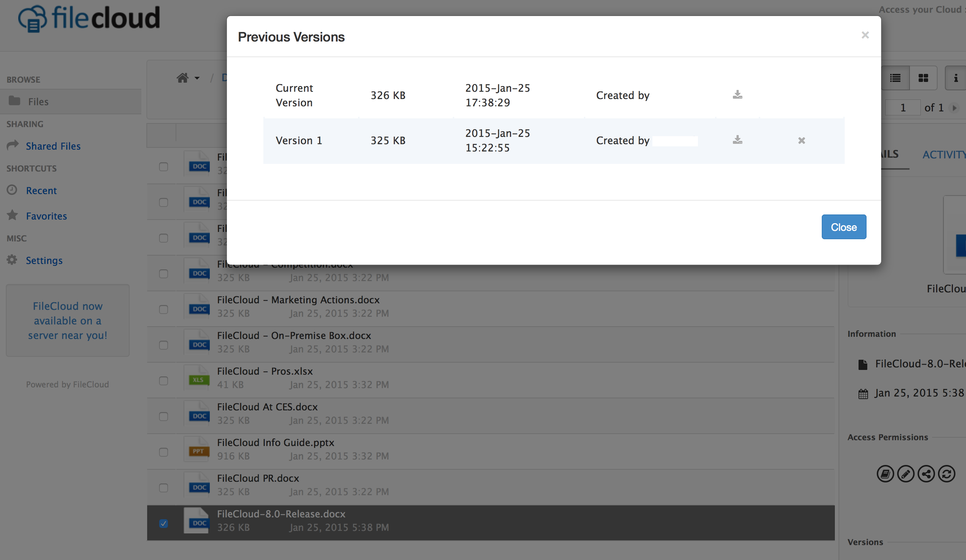Click the 325 KB size cell
Image resolution: width=966 pixels, height=560 pixels.
pyautogui.click(x=388, y=141)
